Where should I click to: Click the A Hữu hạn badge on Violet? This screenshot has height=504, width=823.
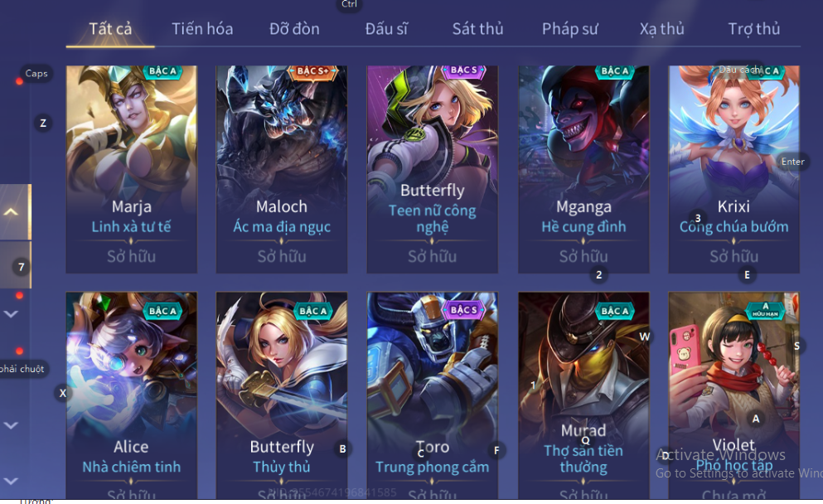coord(765,310)
